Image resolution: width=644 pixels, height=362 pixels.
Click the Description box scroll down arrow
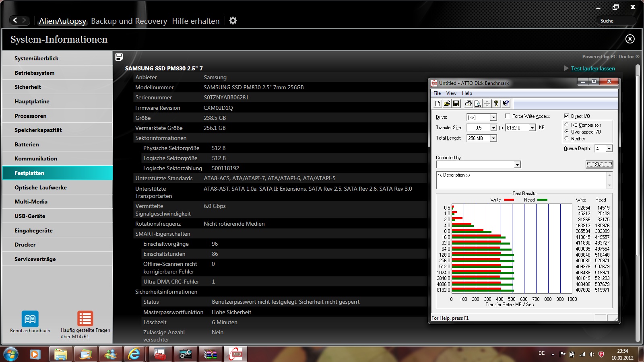[609, 185]
